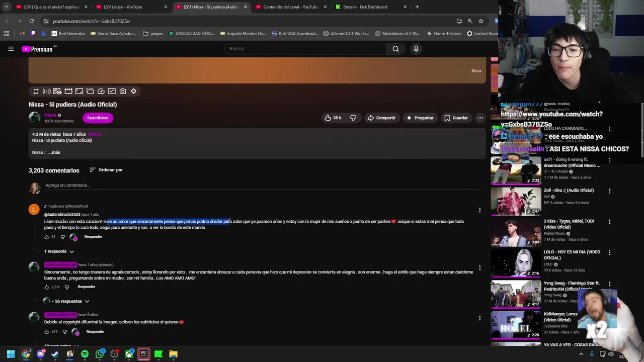Click the browser back arrow
The image size is (644, 362).
pos(7,21)
